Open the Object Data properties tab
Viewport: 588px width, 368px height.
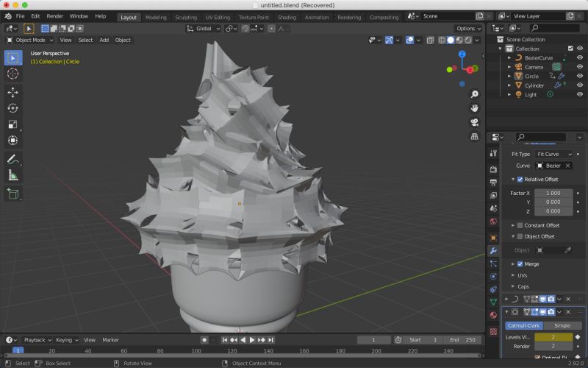(x=493, y=302)
